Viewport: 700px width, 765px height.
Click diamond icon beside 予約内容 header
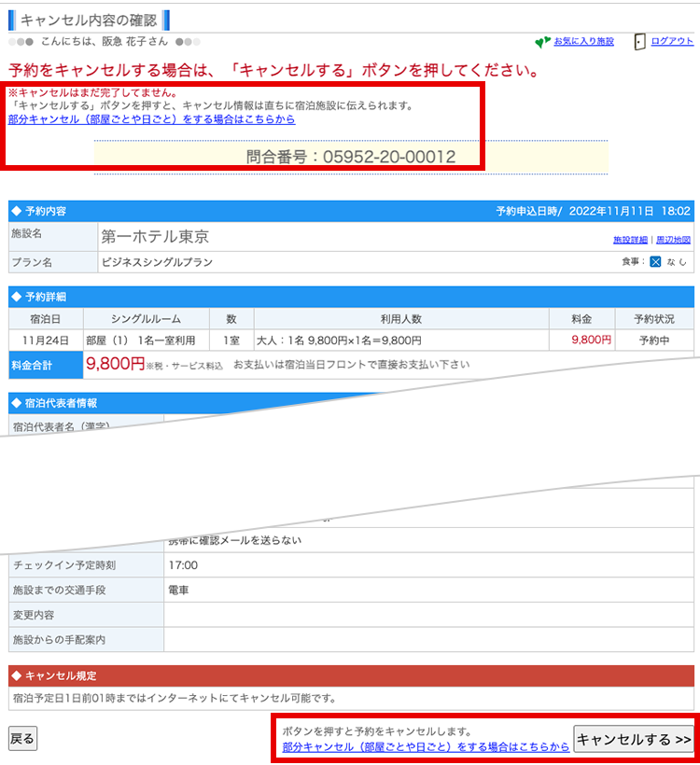tap(16, 212)
